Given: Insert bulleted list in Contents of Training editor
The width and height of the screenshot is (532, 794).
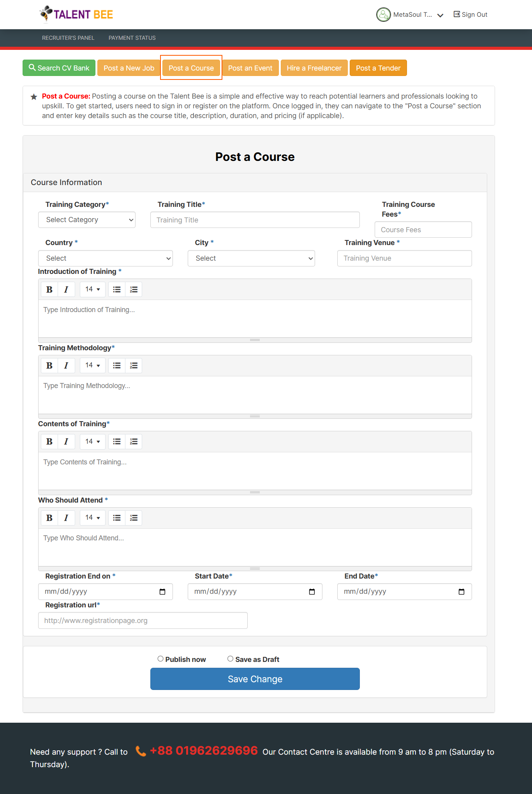Looking at the screenshot, I should click(x=117, y=441).
